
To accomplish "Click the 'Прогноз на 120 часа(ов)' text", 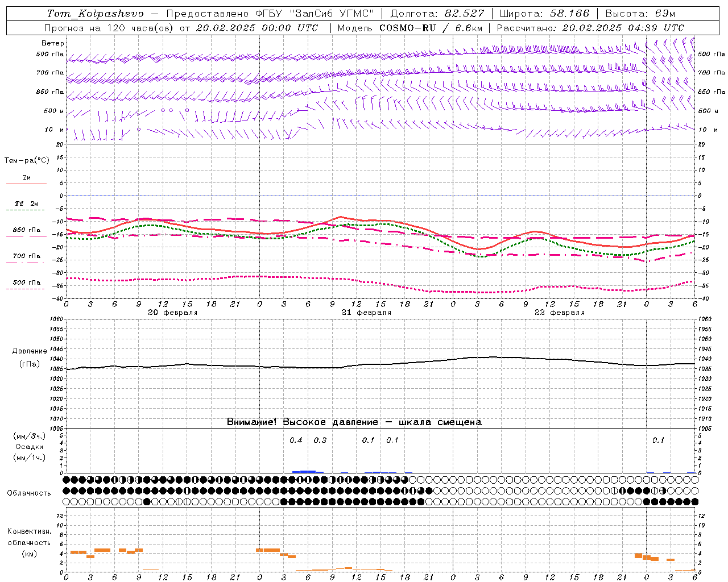I will [x=109, y=28].
